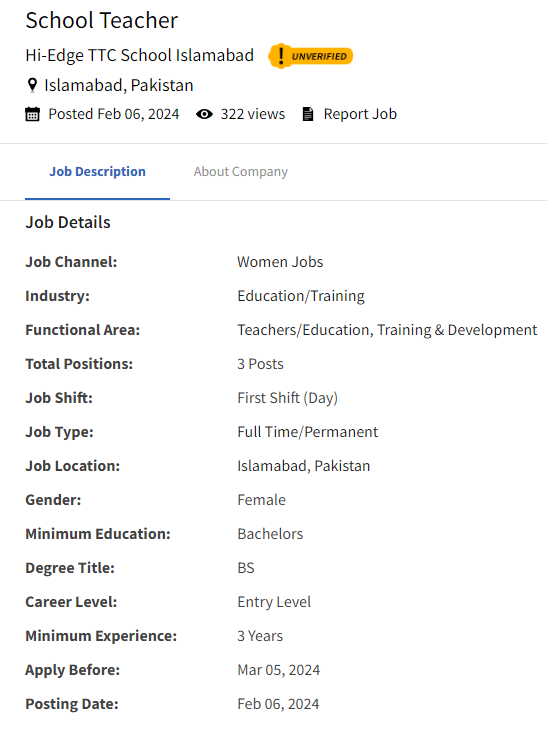
Task: Click the Job Details heading
Action: coord(68,222)
